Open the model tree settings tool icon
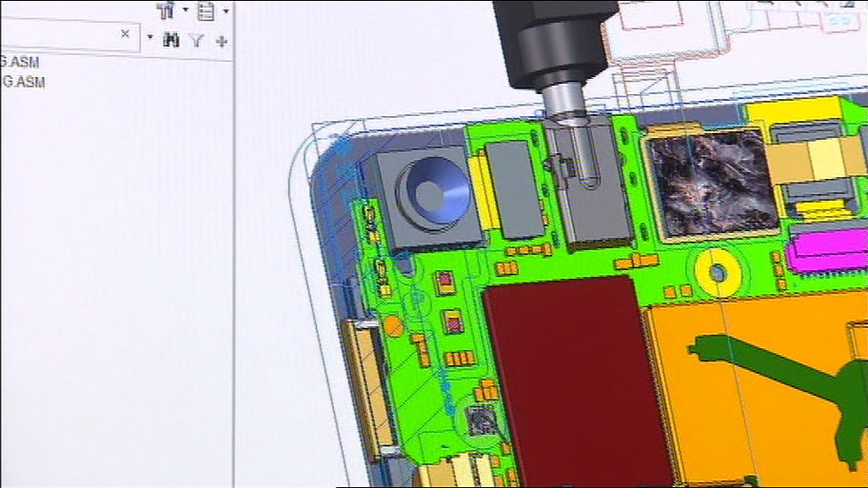 pyautogui.click(x=166, y=11)
